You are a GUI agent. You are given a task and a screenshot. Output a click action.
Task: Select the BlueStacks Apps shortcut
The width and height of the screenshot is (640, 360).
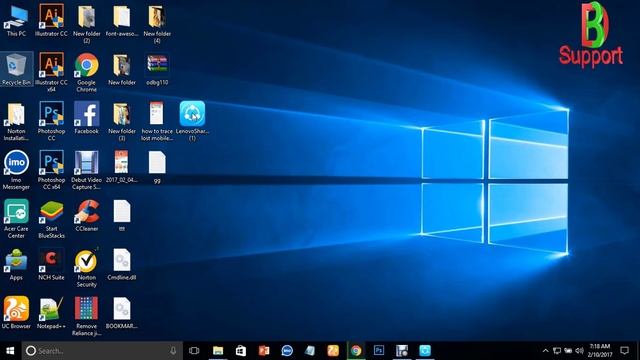(16, 264)
